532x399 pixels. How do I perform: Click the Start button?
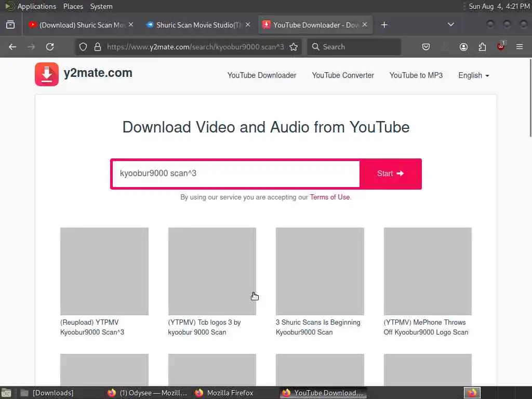tap(391, 174)
